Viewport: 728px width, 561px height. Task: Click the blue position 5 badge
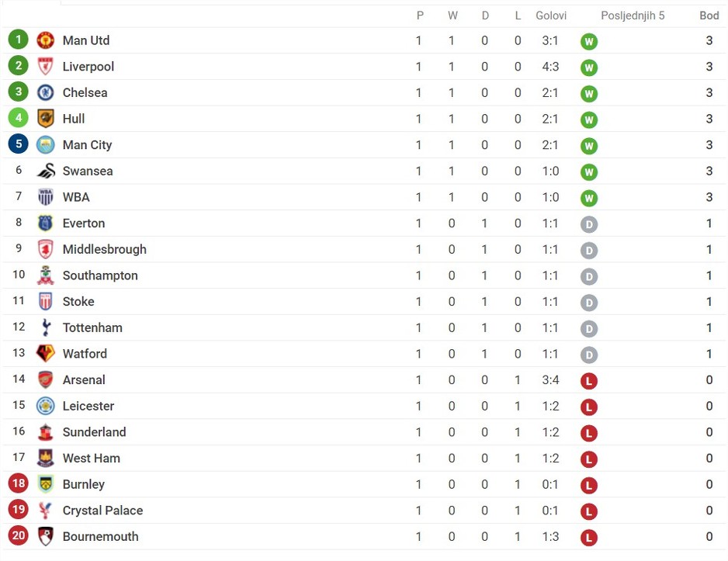[18, 144]
